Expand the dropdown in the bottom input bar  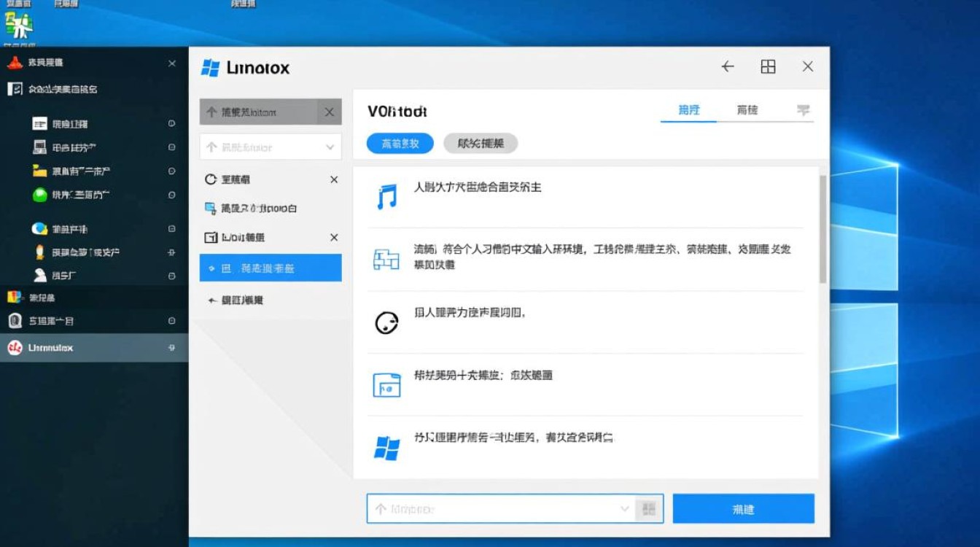[624, 508]
